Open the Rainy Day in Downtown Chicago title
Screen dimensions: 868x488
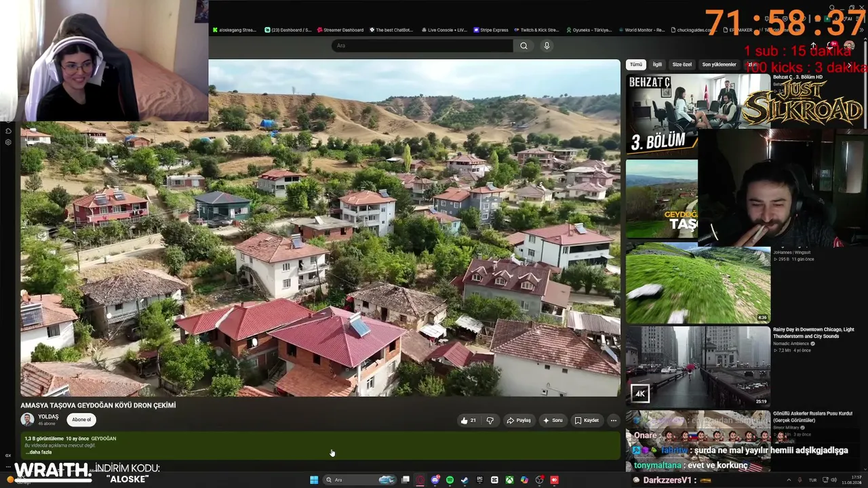click(x=814, y=333)
